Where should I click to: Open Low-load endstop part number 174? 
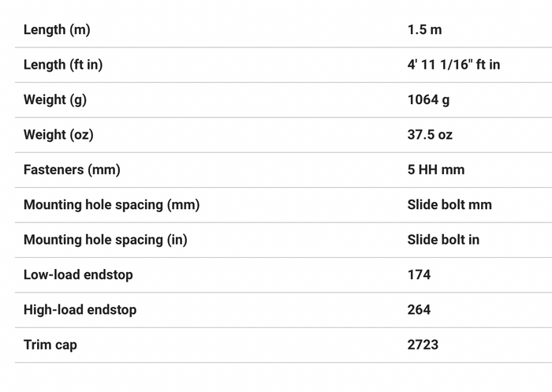419,274
